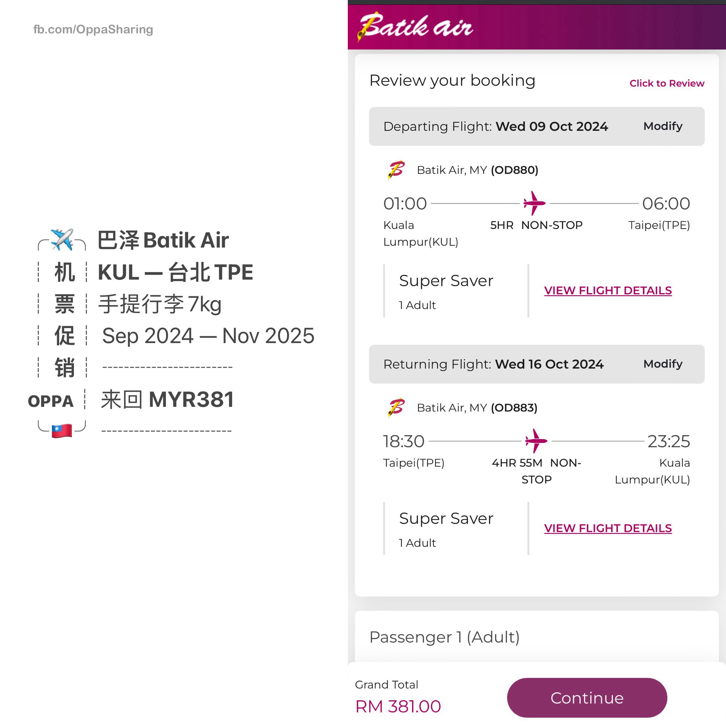
Task: Modify the departing flight on 09 Oct
Action: (662, 126)
